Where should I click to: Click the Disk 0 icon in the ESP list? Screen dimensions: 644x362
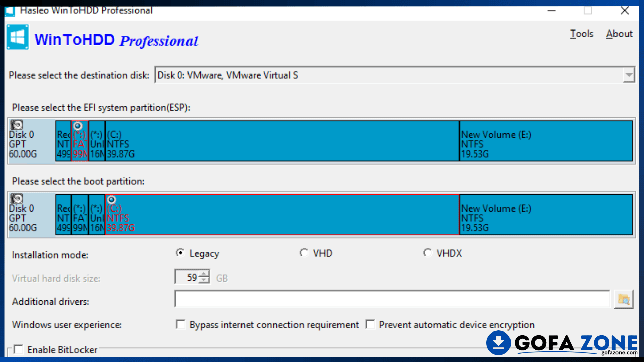(x=16, y=125)
